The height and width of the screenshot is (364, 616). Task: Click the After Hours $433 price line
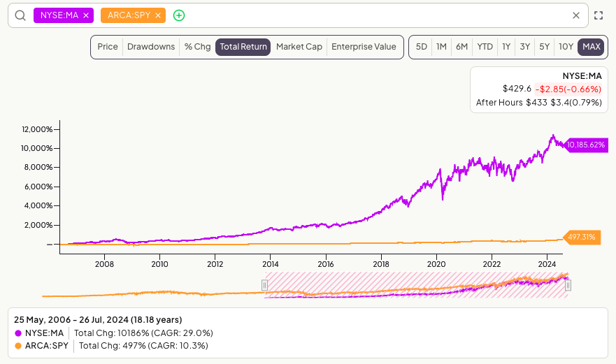(x=538, y=103)
